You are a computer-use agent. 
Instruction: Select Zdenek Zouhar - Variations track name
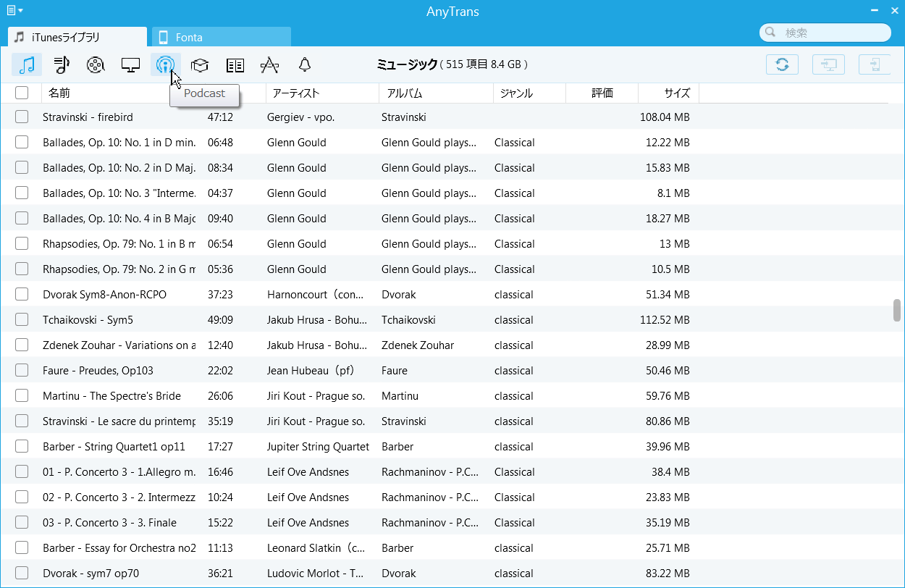coord(119,345)
